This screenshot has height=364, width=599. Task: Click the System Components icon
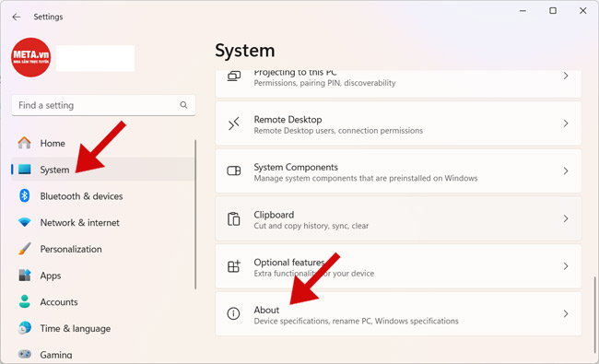tap(234, 170)
